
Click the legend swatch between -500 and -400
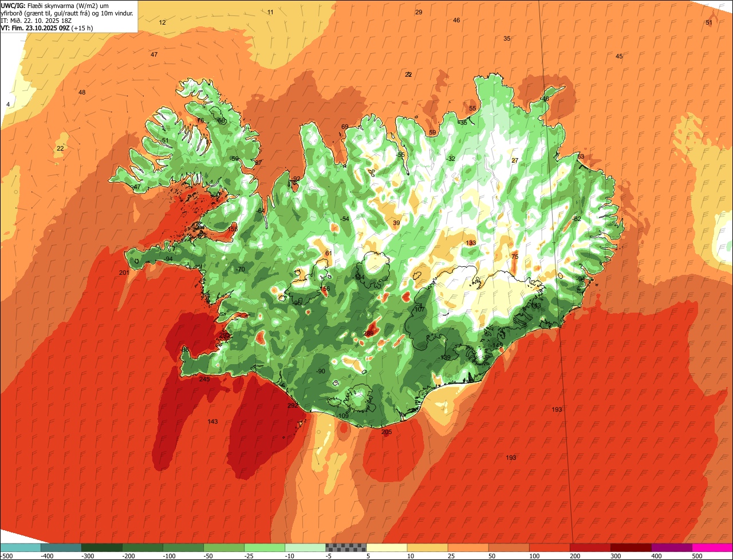click(x=20, y=547)
